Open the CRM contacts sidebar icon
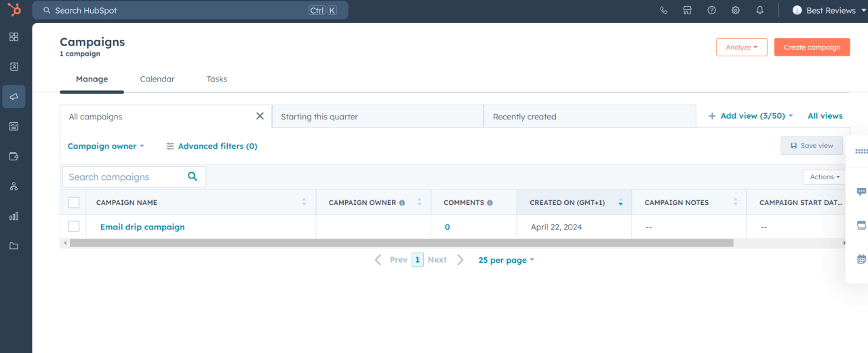 coord(14,67)
